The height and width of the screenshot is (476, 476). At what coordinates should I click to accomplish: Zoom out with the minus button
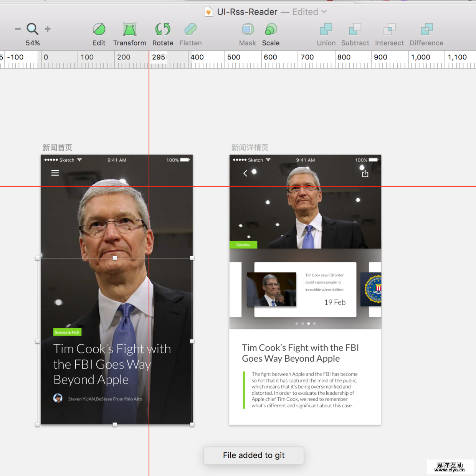(x=18, y=29)
